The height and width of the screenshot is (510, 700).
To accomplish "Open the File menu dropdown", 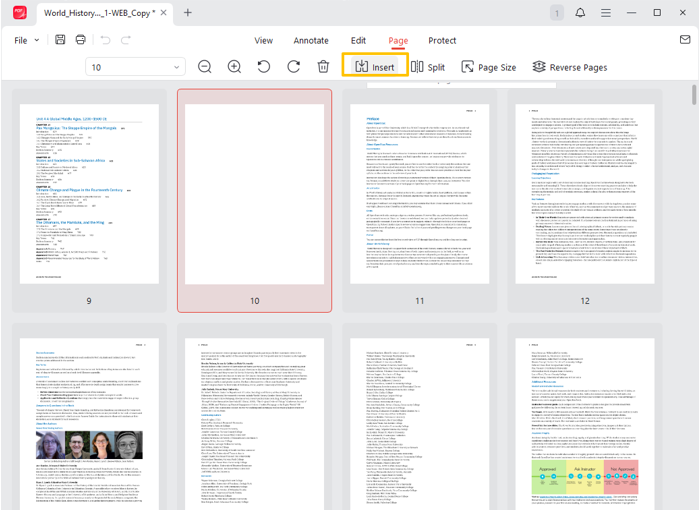I will pos(26,40).
